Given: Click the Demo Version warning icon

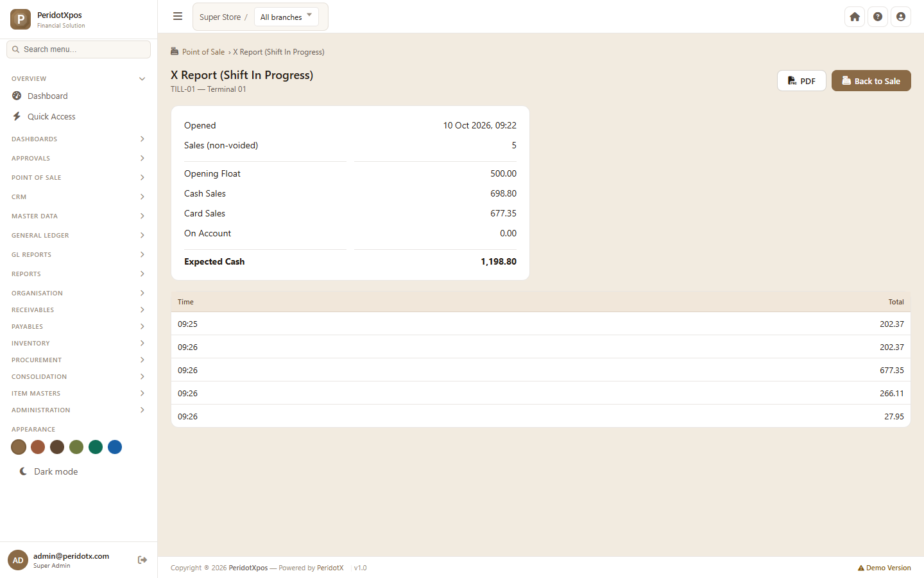Looking at the screenshot, I should coord(860,568).
